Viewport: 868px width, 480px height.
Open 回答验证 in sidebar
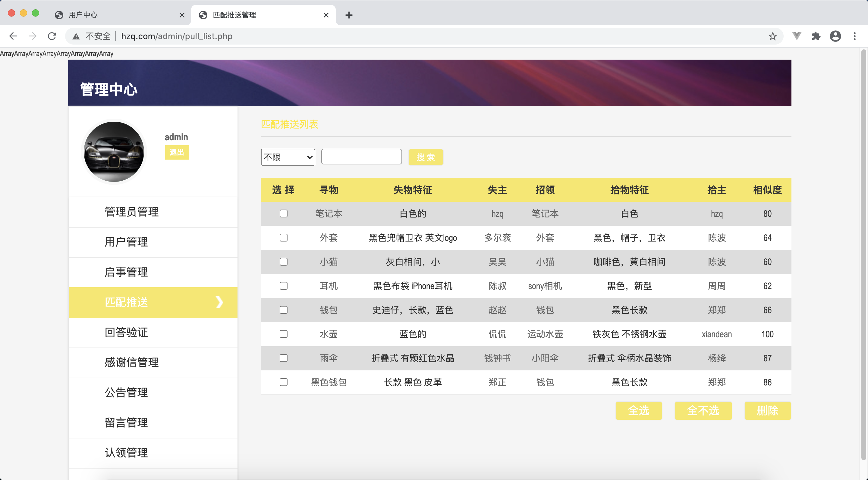click(153, 332)
